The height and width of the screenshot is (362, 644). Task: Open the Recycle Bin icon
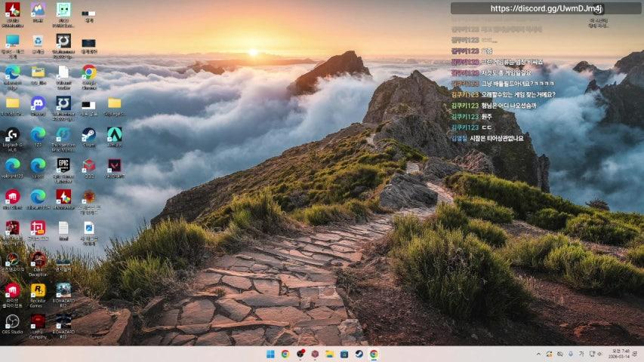tap(38, 41)
